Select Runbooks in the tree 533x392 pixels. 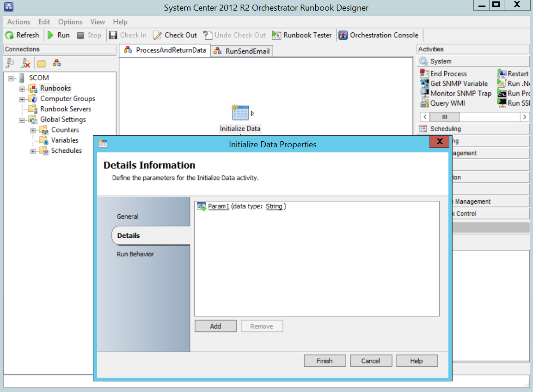tap(55, 88)
